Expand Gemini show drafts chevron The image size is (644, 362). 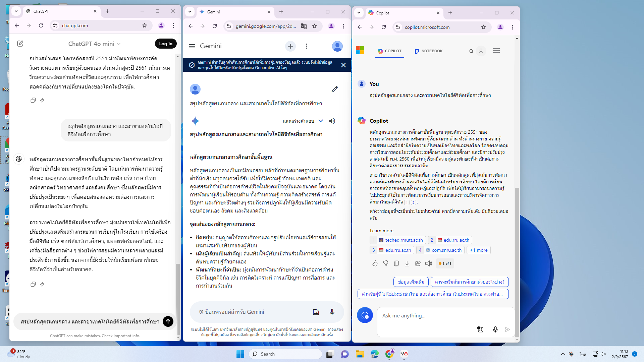(x=320, y=121)
